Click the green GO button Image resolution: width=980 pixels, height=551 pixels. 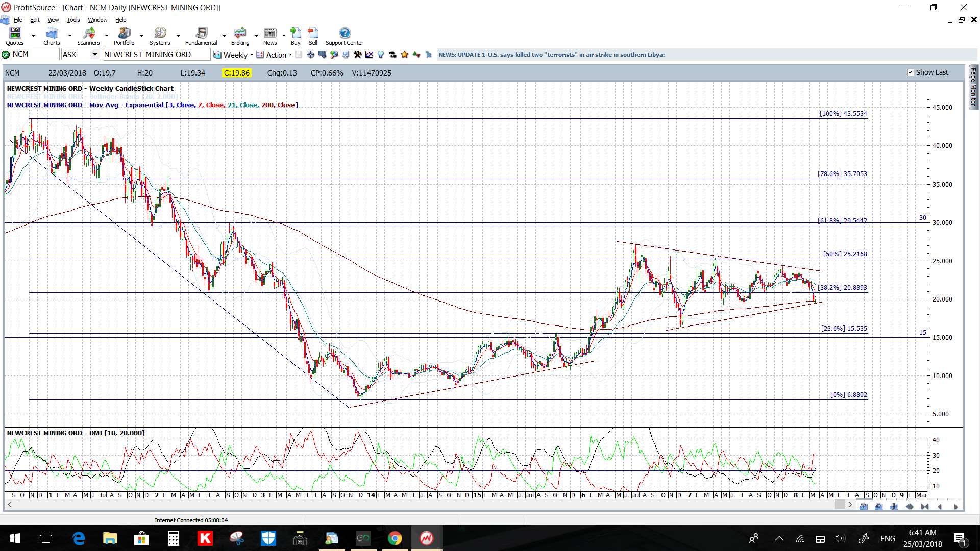tap(6, 55)
